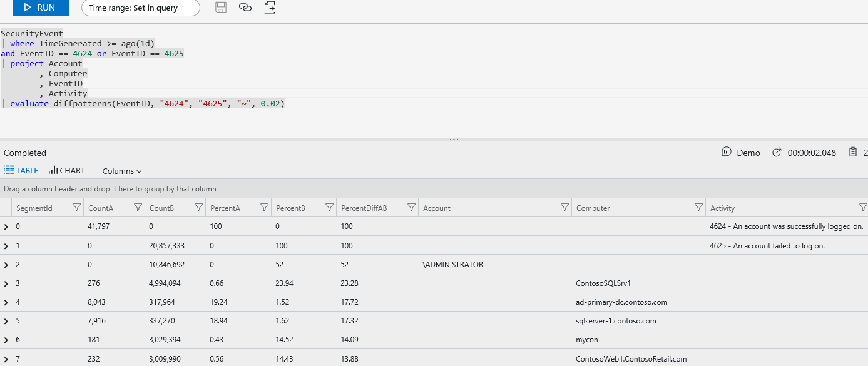Select the "ContosoSQLSrv1" computer cell
The image size is (868, 366).
603,283
